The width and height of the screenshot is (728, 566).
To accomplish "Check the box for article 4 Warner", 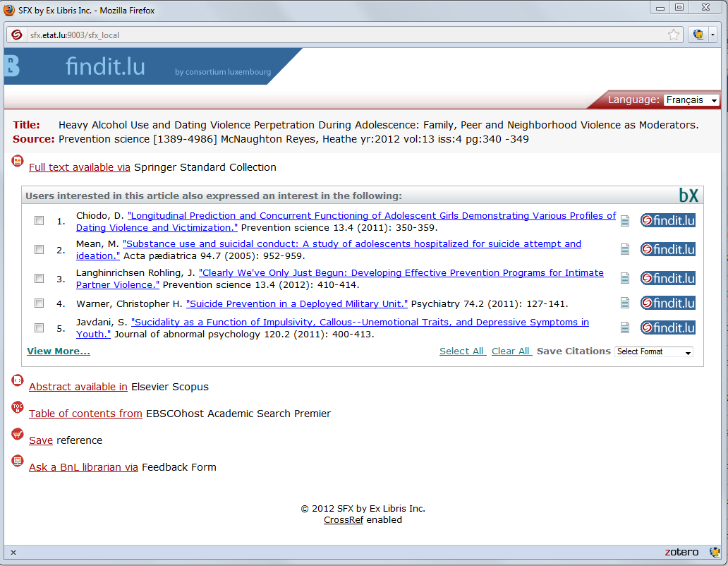I will (x=39, y=303).
